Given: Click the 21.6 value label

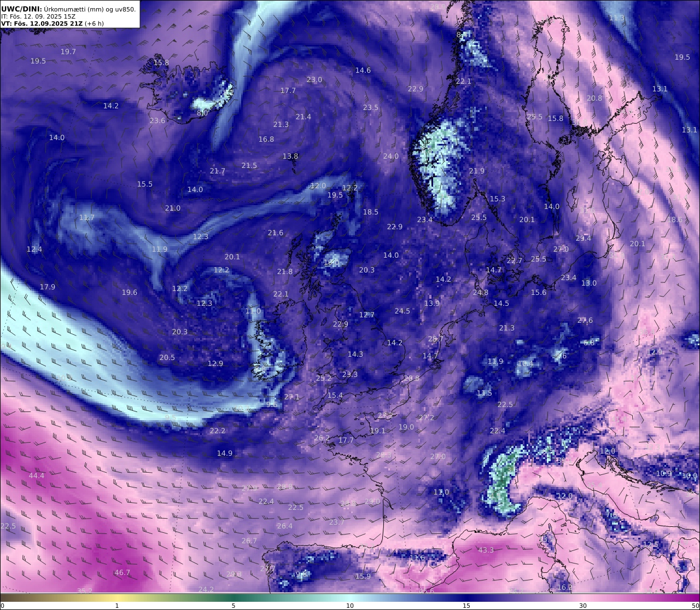Looking at the screenshot, I should coord(276,233).
